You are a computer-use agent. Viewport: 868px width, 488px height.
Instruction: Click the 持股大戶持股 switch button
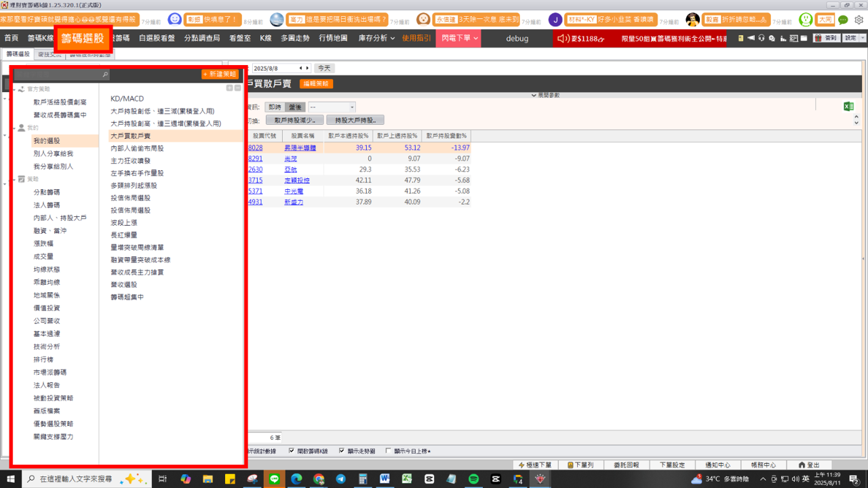(x=355, y=120)
